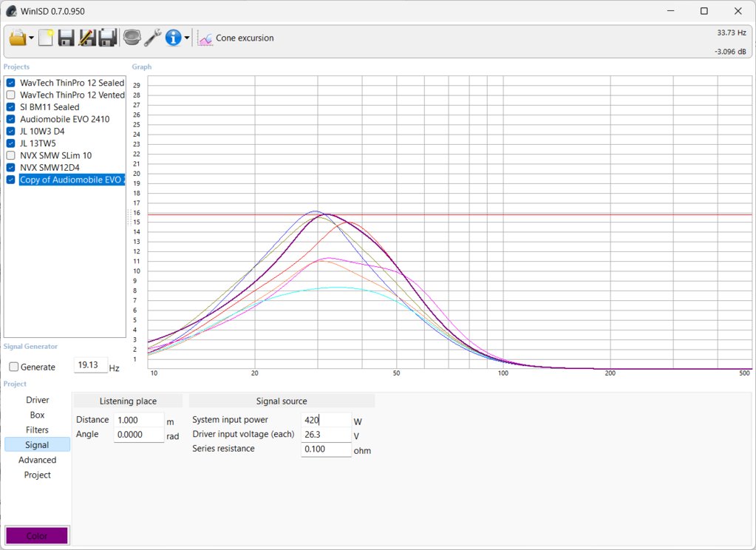Click the -3.096 dB cursor readout
This screenshot has height=550, width=756.
tap(730, 52)
